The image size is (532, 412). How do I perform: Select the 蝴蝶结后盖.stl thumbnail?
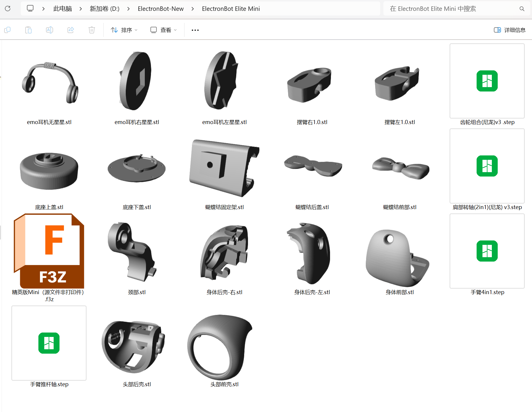coord(313,165)
